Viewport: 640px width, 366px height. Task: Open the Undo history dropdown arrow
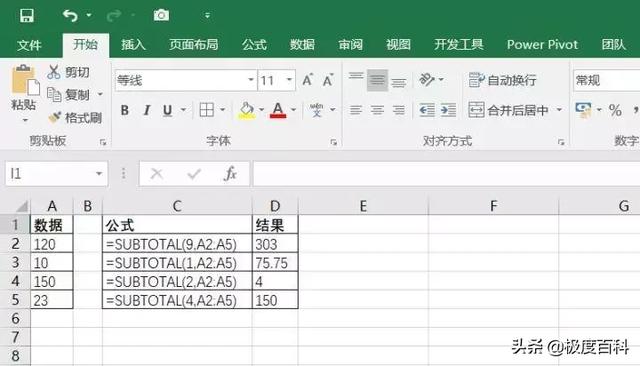pos(89,16)
